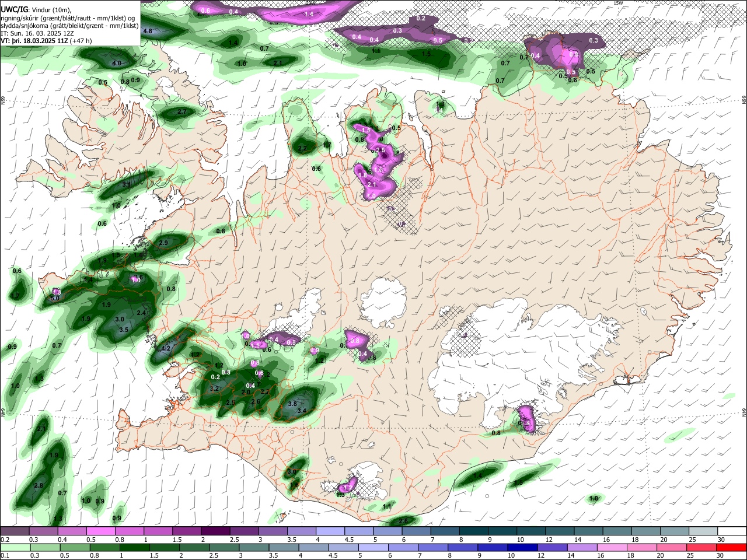This screenshot has height=560, width=747.
Task: Select the dark teal 8 snow legend swatch
Action: 473,531
